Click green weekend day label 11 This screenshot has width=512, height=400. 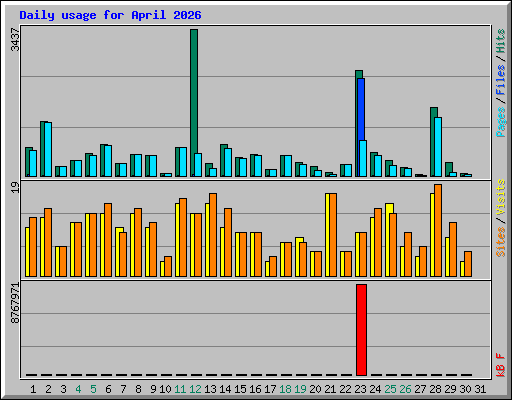180,389
